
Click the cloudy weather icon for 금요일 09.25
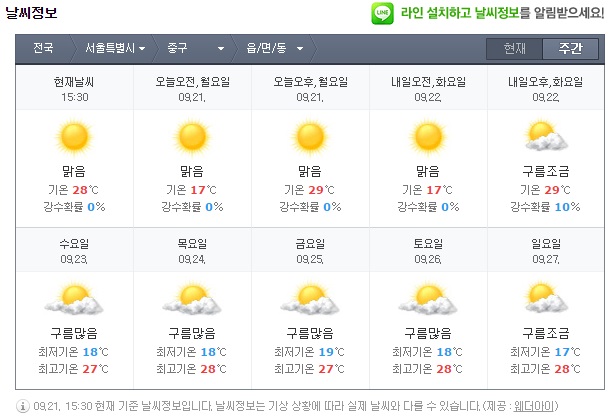(x=309, y=297)
